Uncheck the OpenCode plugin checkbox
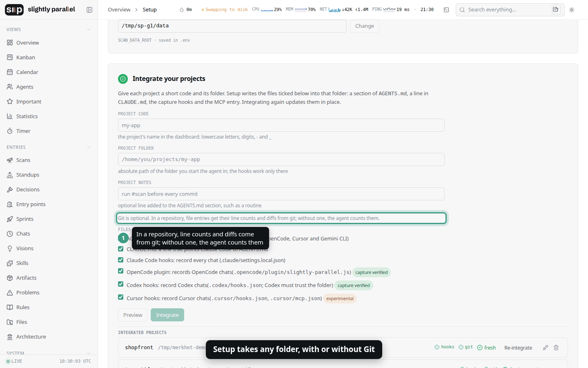This screenshot has width=588, height=368. [120, 271]
